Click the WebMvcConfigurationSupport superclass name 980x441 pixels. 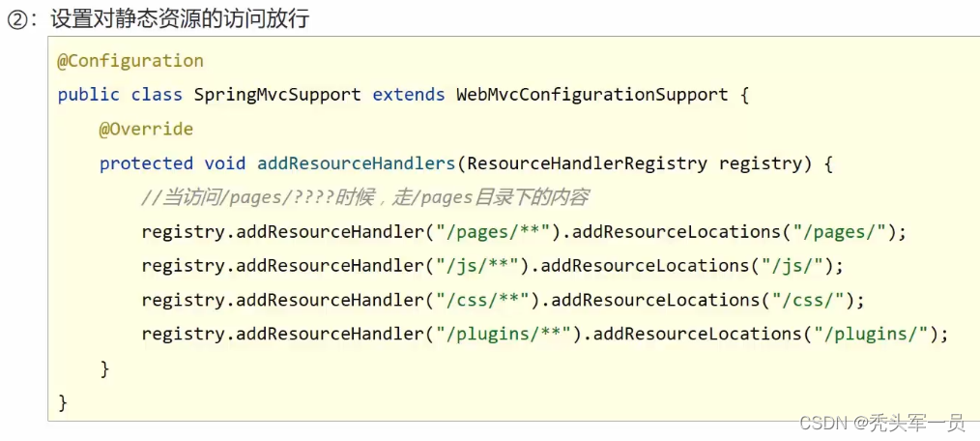(x=591, y=95)
